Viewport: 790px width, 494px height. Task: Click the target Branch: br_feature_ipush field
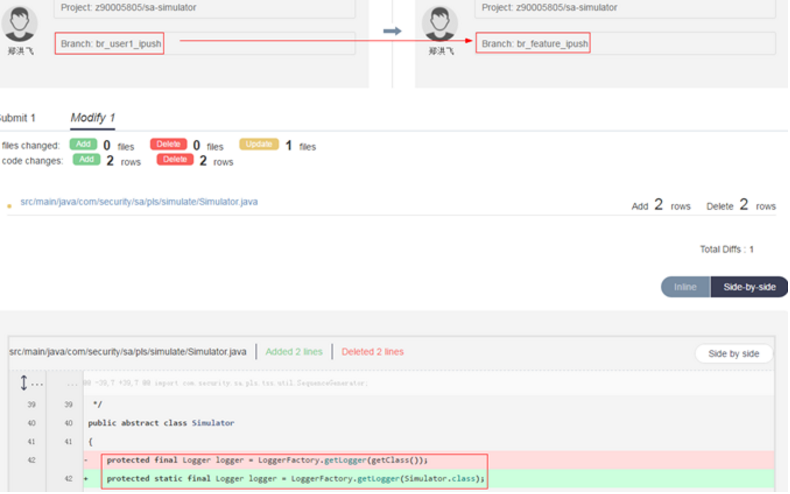(625, 44)
